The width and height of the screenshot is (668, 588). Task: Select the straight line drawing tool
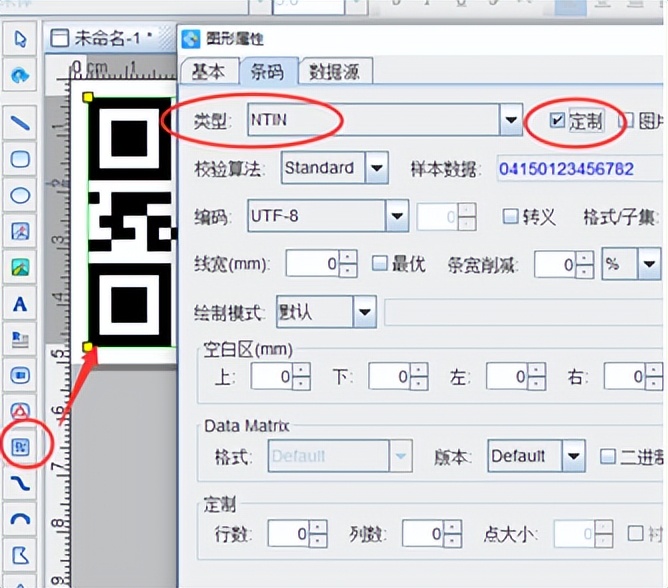click(x=20, y=124)
